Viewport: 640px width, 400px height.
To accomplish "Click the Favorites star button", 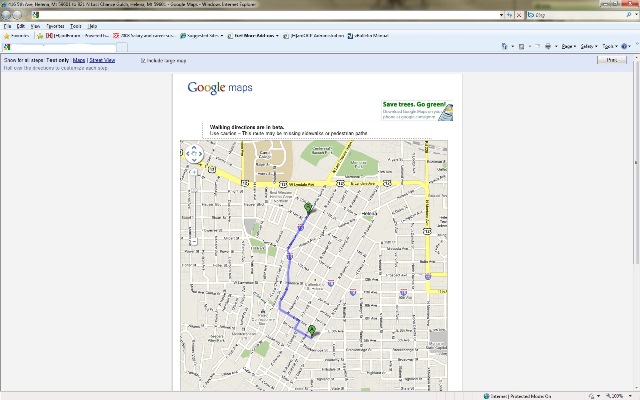I will 16,36.
